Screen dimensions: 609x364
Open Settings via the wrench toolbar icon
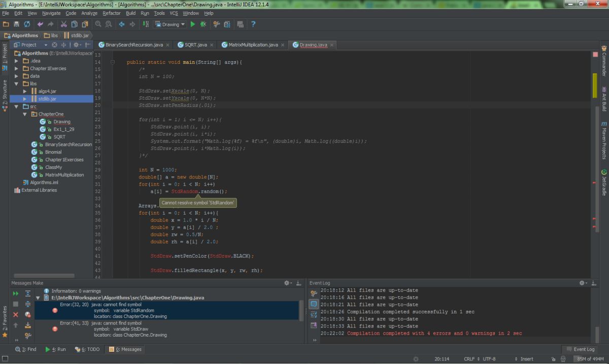(217, 24)
